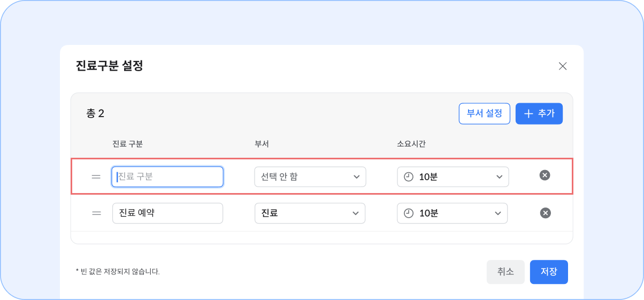The width and height of the screenshot is (644, 300).
Task: Click the chevron of the first row's 10분 dropdown
Action: click(x=500, y=176)
